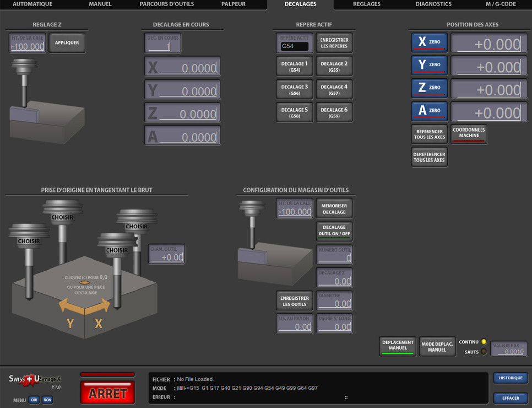Select DECALAGE 3 (G56) offset
This screenshot has width=532, height=408.
point(294,89)
